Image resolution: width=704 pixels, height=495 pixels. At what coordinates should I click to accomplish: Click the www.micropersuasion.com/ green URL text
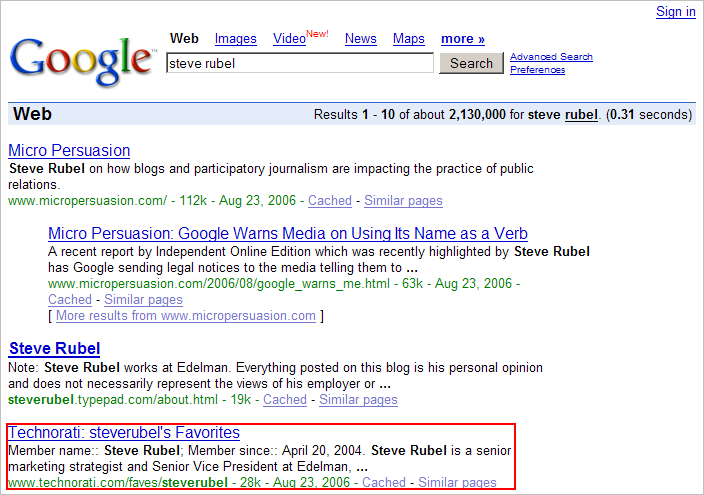(88, 200)
